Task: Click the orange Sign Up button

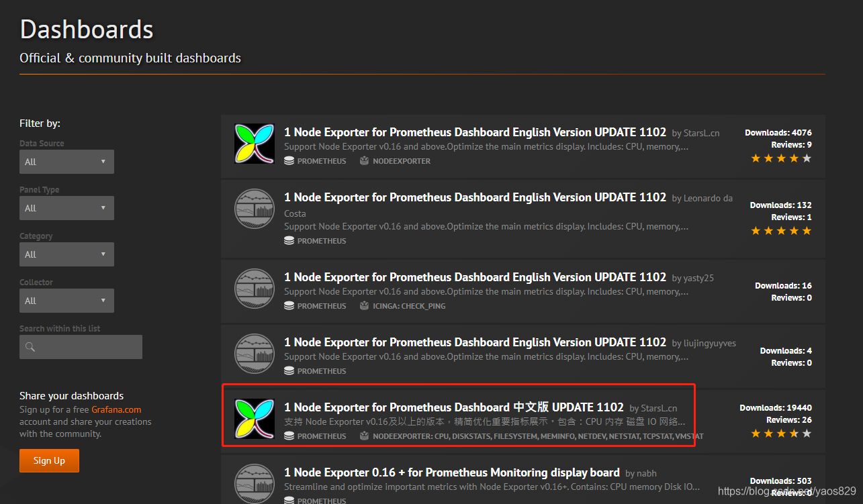Action: tap(49, 460)
